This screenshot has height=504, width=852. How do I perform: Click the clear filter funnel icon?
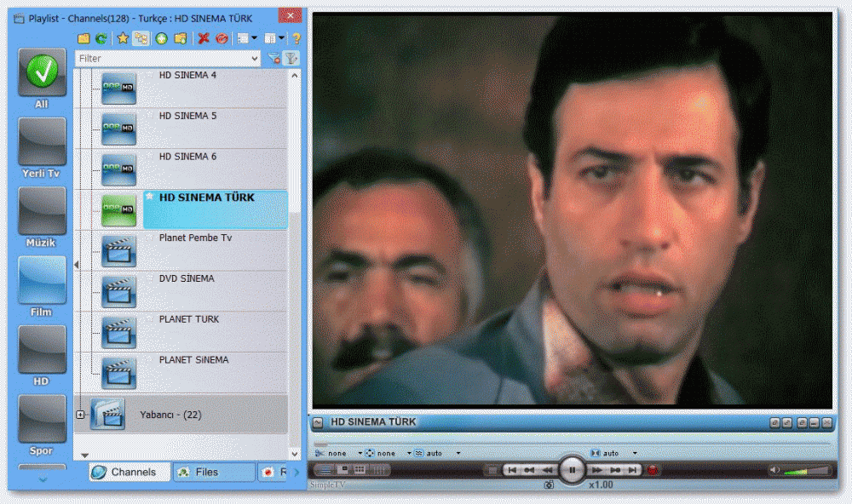point(274,58)
